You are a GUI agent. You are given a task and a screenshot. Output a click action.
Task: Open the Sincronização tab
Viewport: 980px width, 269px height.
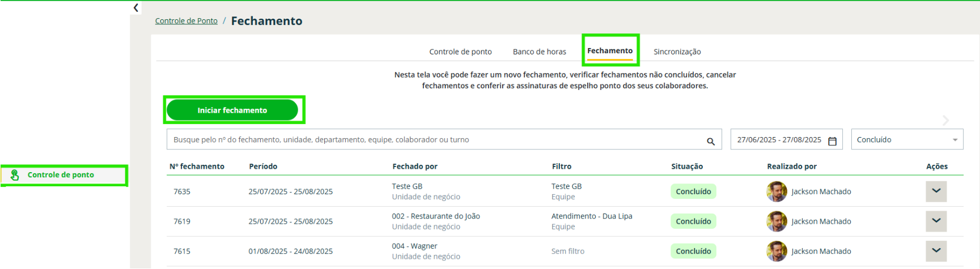pyautogui.click(x=677, y=52)
